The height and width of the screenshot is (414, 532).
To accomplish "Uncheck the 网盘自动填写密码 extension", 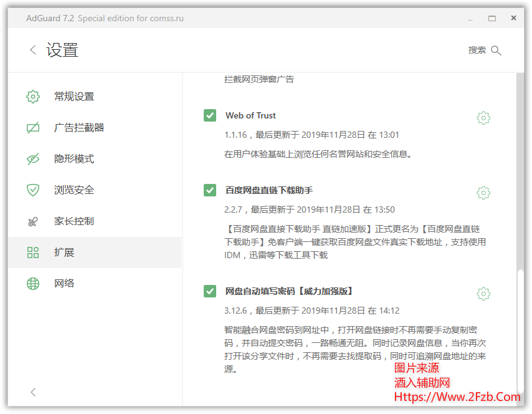I will [210, 291].
